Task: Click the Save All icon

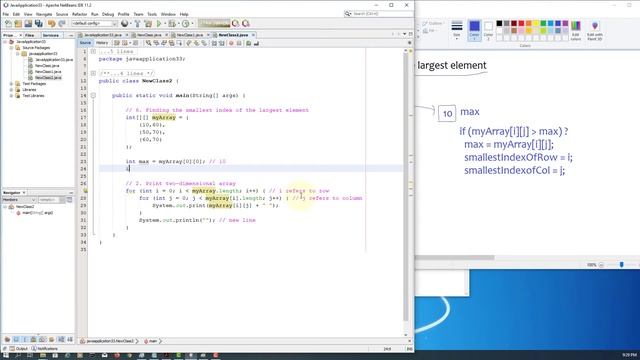Action: tap(39, 24)
